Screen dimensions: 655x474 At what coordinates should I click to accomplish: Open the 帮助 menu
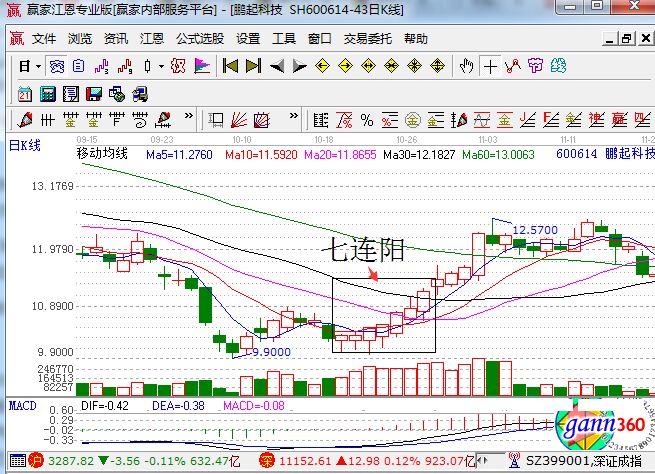pos(416,39)
